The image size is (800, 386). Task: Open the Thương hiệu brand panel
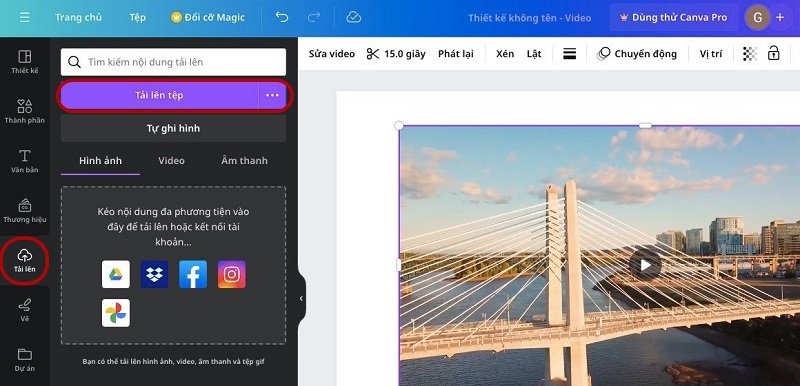pyautogui.click(x=24, y=211)
